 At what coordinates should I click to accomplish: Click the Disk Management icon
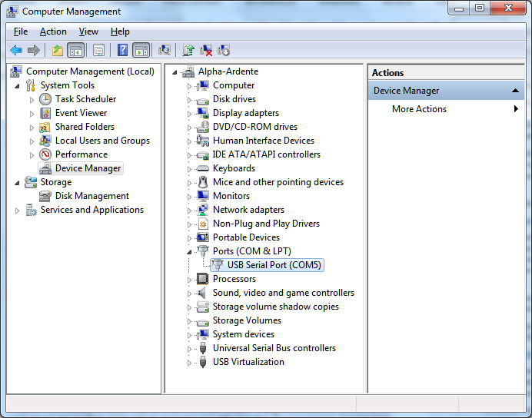[45, 196]
